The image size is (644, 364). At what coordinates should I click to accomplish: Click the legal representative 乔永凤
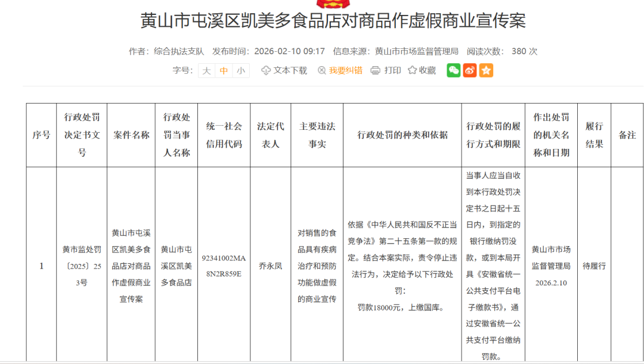click(271, 266)
